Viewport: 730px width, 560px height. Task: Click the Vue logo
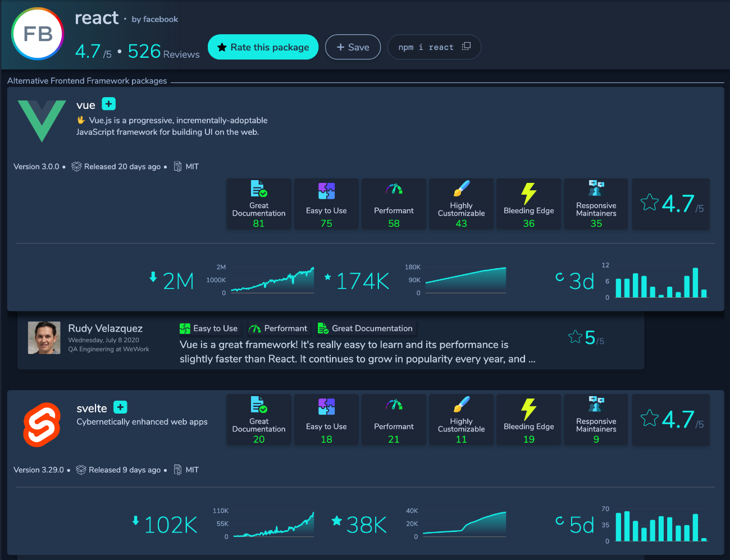[42, 121]
